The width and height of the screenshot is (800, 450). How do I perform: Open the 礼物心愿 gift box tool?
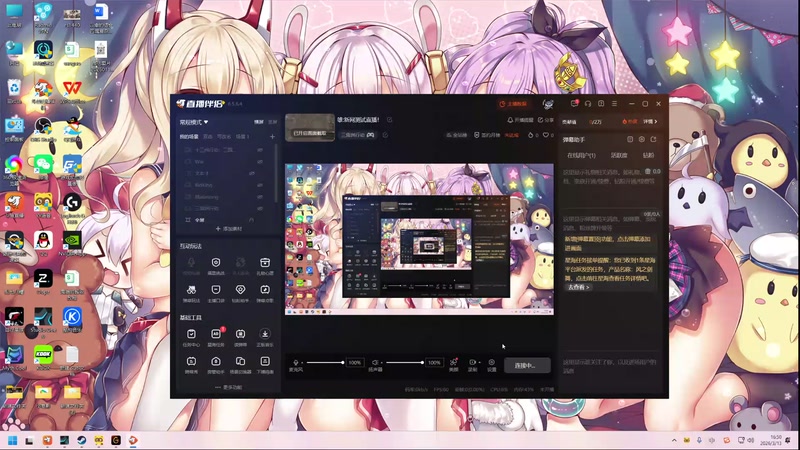click(265, 266)
